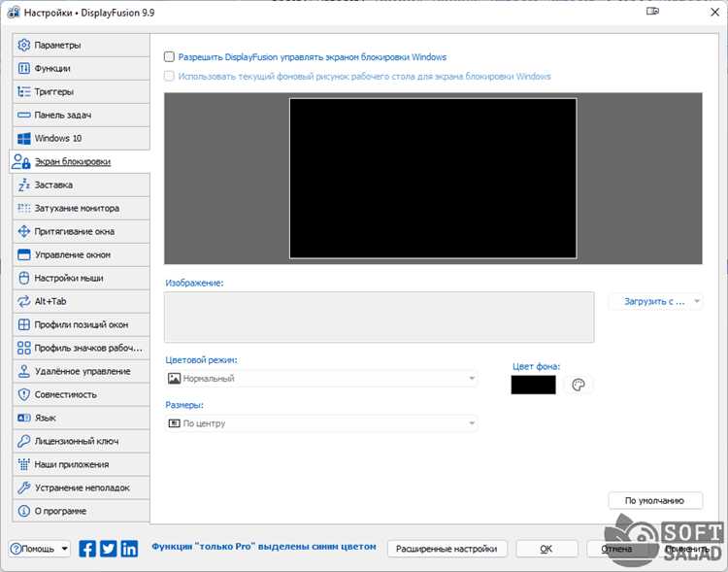Click the Удалённое управление icon
The width and height of the screenshot is (728, 572).
coord(23,371)
